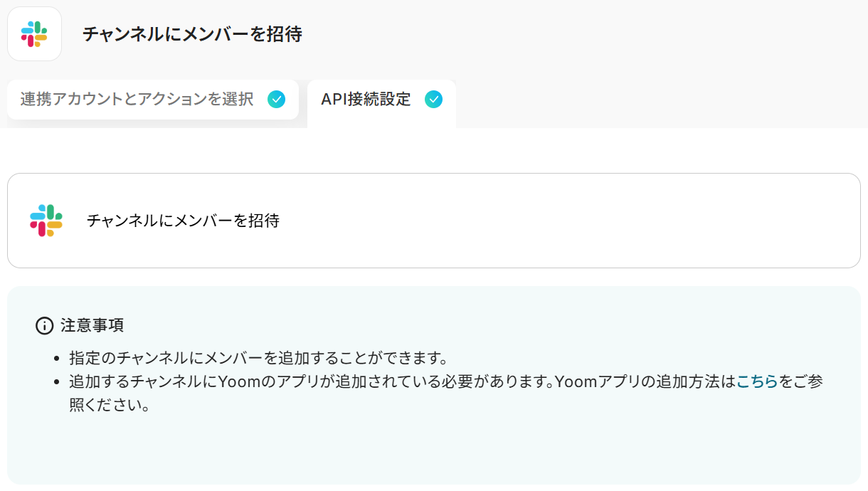The height and width of the screenshot is (491, 868).
Task: Click the second note starting with 追加するチャンネル
Action: pyautogui.click(x=398, y=381)
